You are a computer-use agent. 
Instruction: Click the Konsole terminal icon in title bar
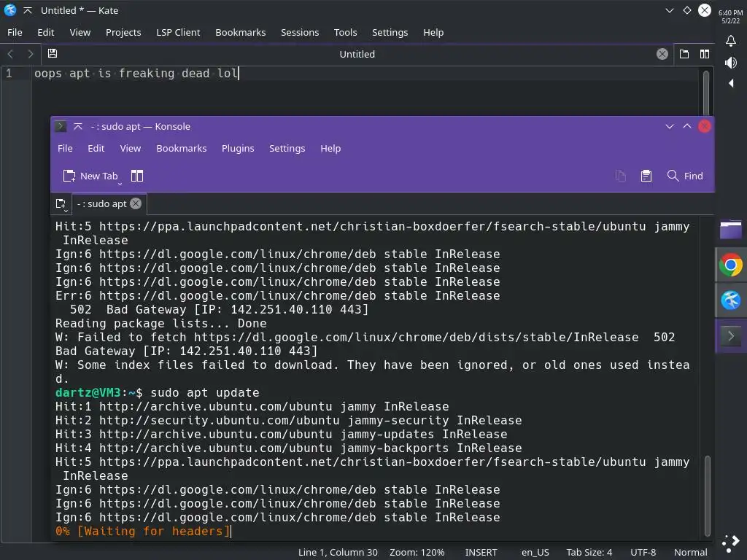coord(61,126)
